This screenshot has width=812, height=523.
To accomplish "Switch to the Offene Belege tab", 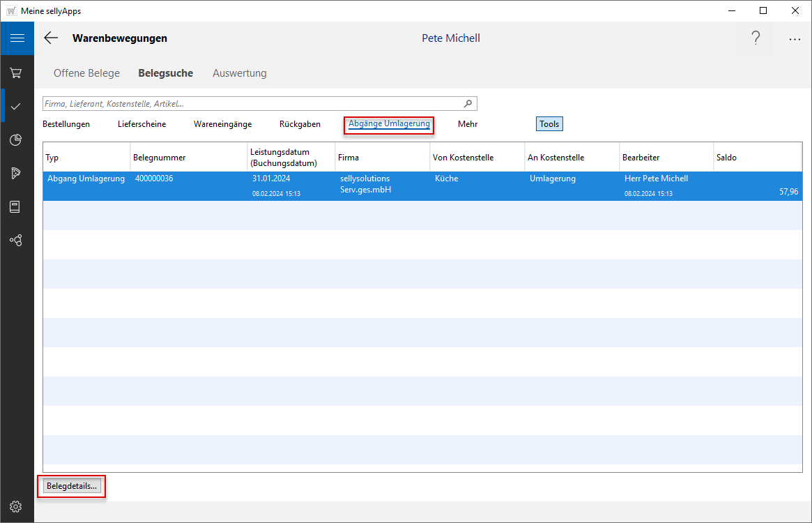I will click(x=86, y=73).
